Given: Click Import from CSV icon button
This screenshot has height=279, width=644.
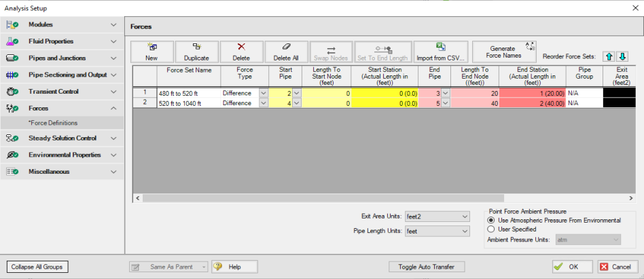Looking at the screenshot, I should [x=441, y=48].
